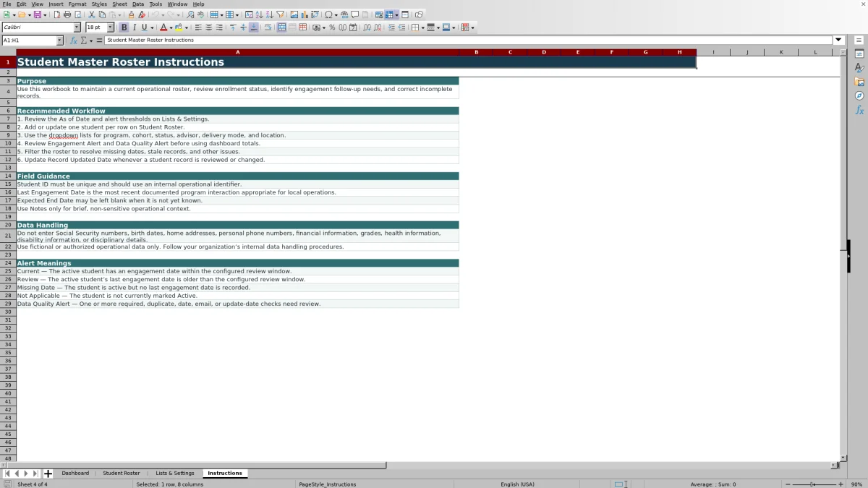Image resolution: width=868 pixels, height=488 pixels.
Task: Click the formula input line
Action: tap(469, 40)
